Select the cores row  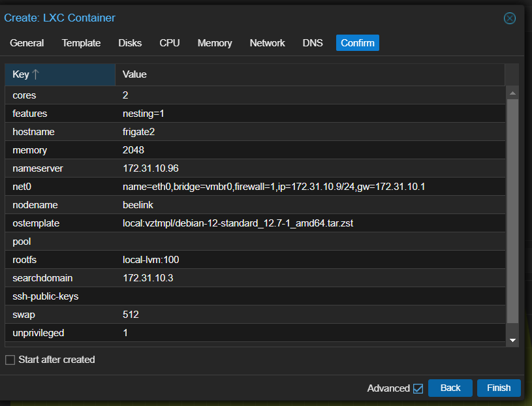(x=196, y=95)
